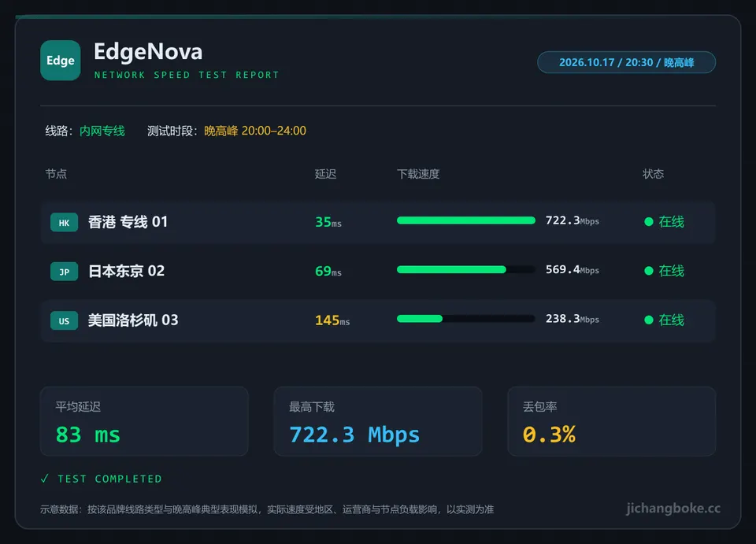Click the 节点 column header
Viewport: 756px width, 544px height.
[x=56, y=174]
